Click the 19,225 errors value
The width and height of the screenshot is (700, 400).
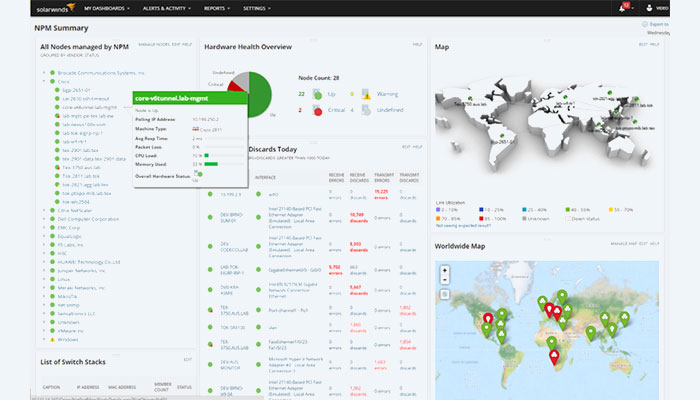pos(381,194)
